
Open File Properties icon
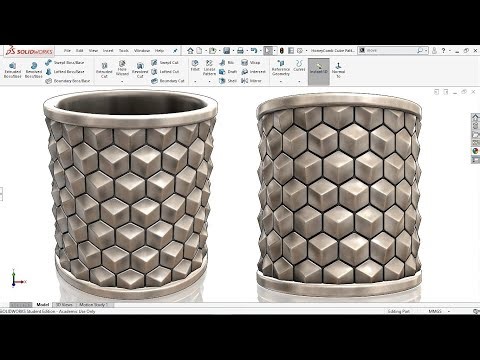point(291,51)
